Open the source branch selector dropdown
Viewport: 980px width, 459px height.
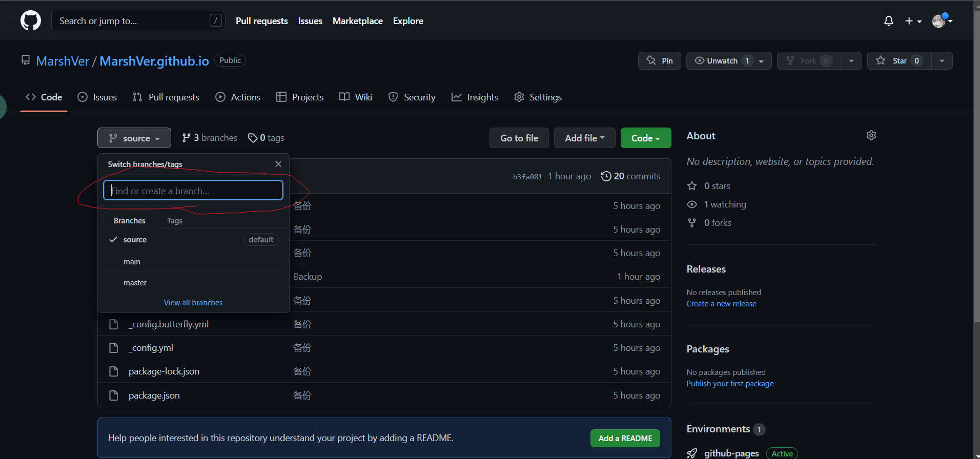[134, 138]
